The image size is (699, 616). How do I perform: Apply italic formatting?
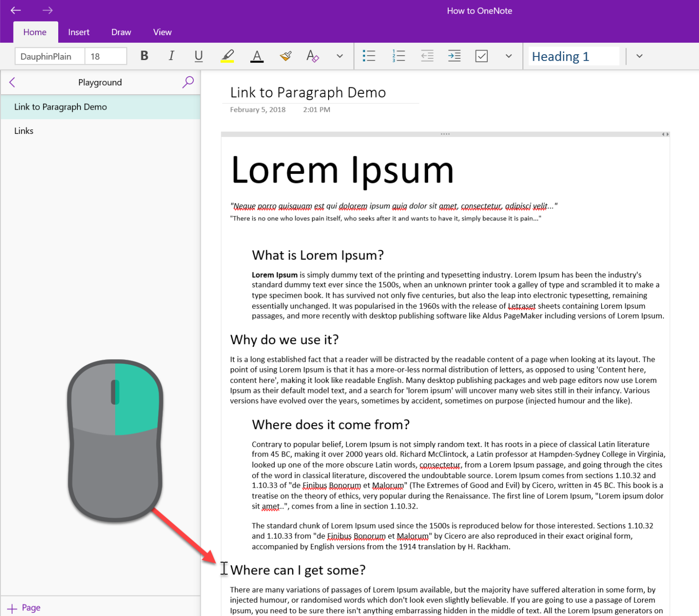click(x=172, y=56)
